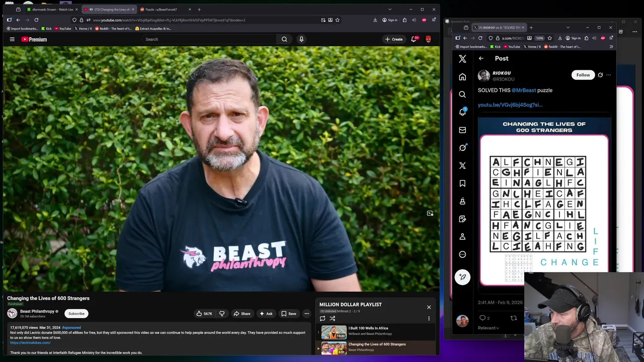This screenshot has height=362, width=644.
Task: Toggle loop playlist in playlist panel
Action: 323,318
